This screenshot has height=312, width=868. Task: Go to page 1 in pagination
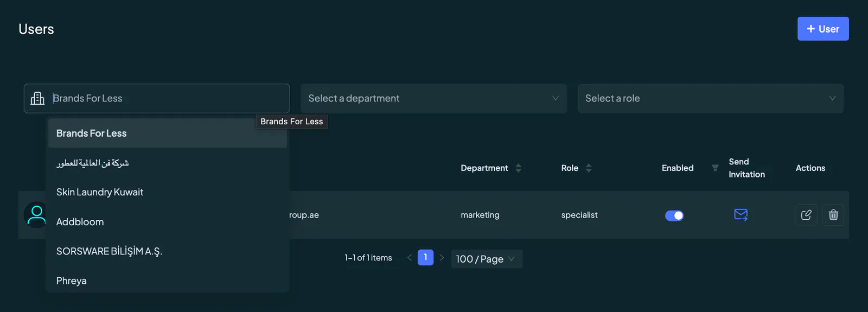coord(425,257)
